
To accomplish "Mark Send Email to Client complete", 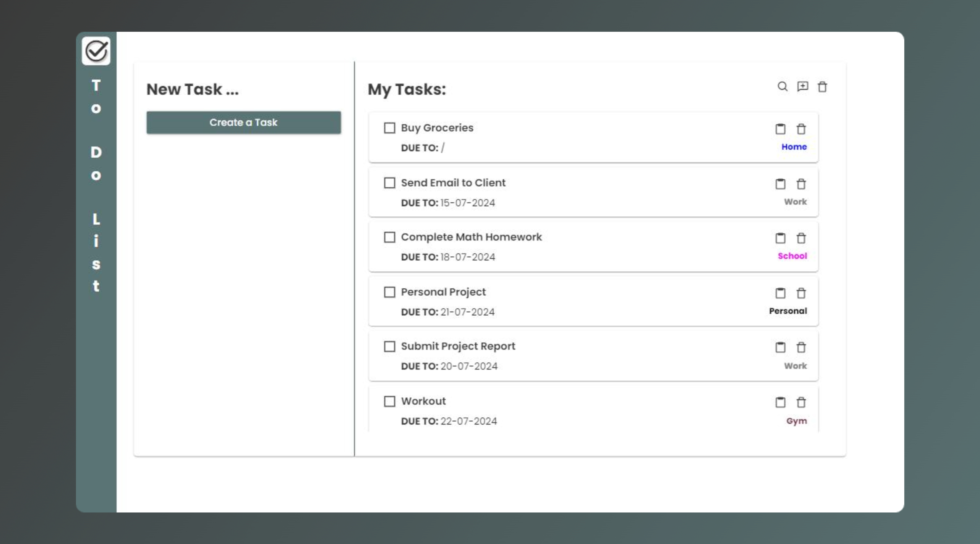I will tap(389, 183).
